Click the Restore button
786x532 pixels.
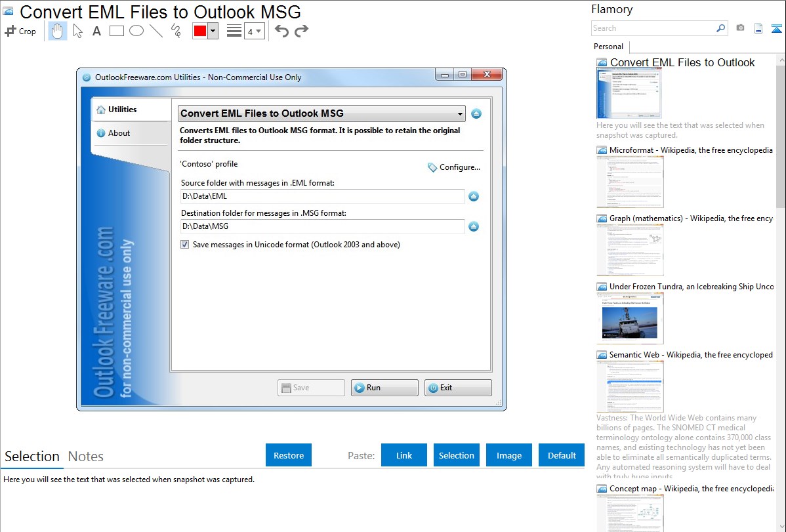click(289, 455)
